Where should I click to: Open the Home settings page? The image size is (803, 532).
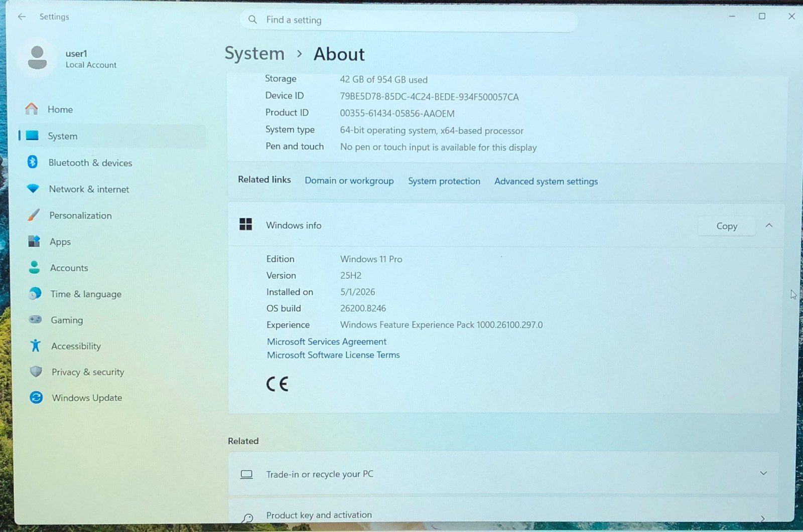point(111,109)
